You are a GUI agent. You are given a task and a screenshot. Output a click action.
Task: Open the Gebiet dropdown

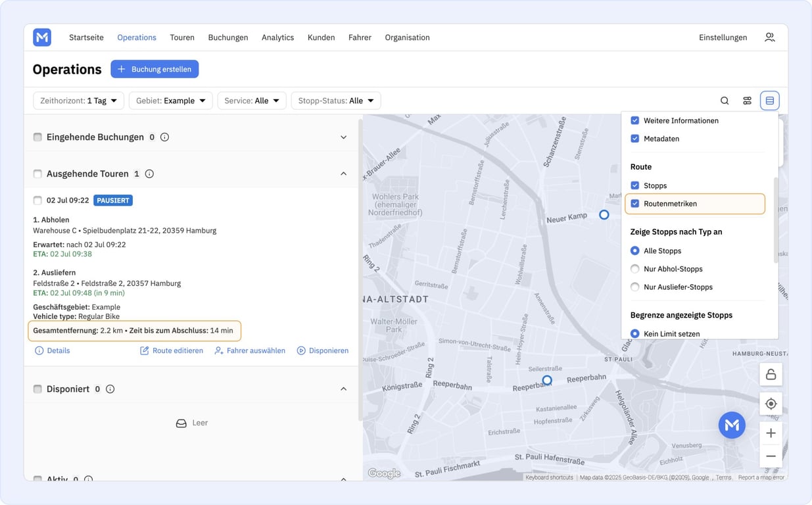[170, 101]
